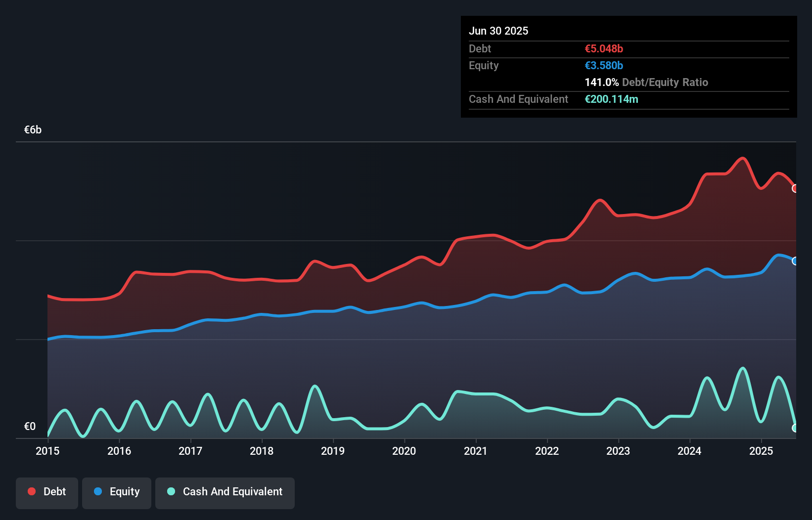Select the teal Cash endpoint marker on chart

tap(795, 428)
